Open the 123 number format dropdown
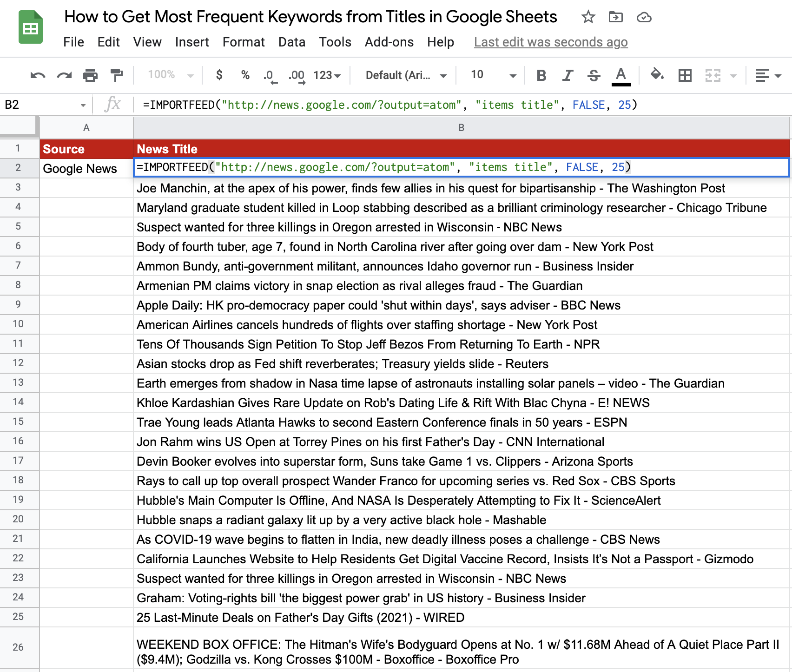This screenshot has height=672, width=792. click(327, 75)
